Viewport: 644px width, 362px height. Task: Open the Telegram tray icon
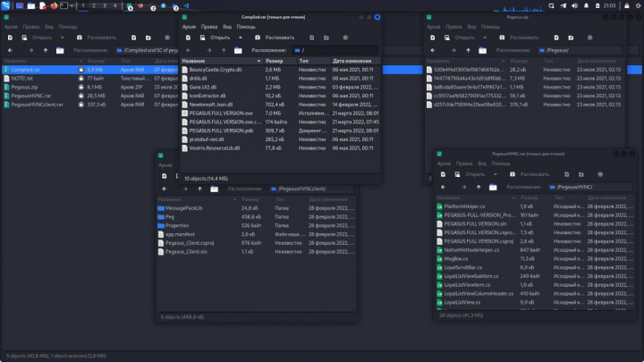tap(563, 5)
